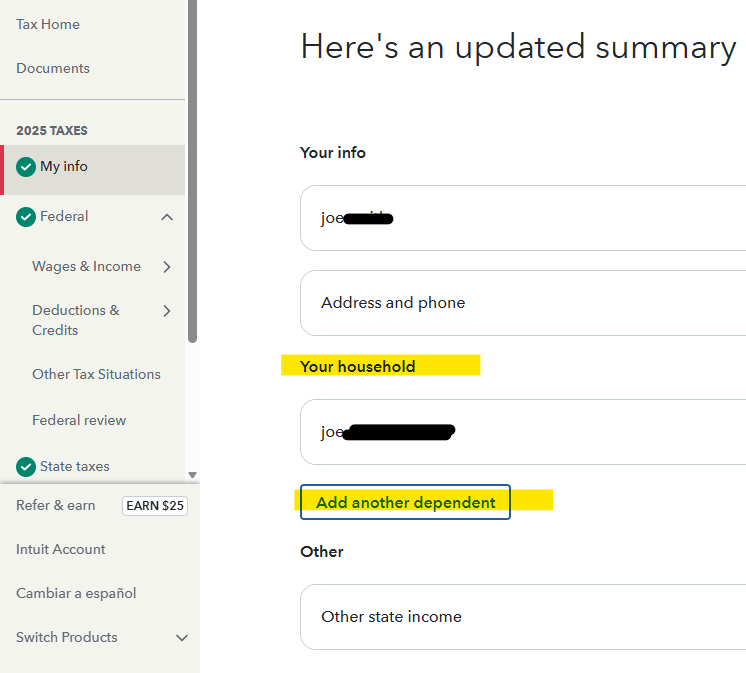Viewport: 746px width, 673px height.
Task: Click the green checkmark beside State taxes
Action: click(26, 467)
